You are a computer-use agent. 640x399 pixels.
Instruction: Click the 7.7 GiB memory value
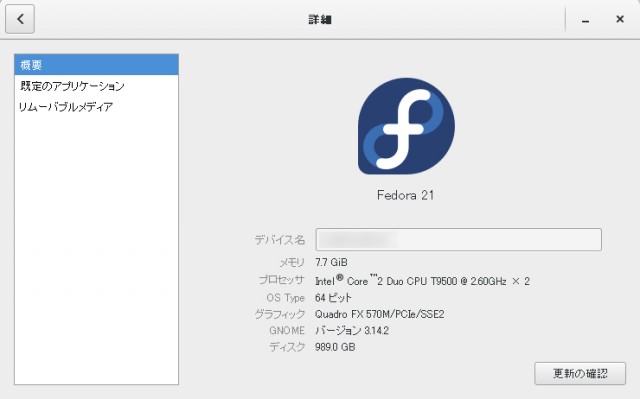click(331, 262)
